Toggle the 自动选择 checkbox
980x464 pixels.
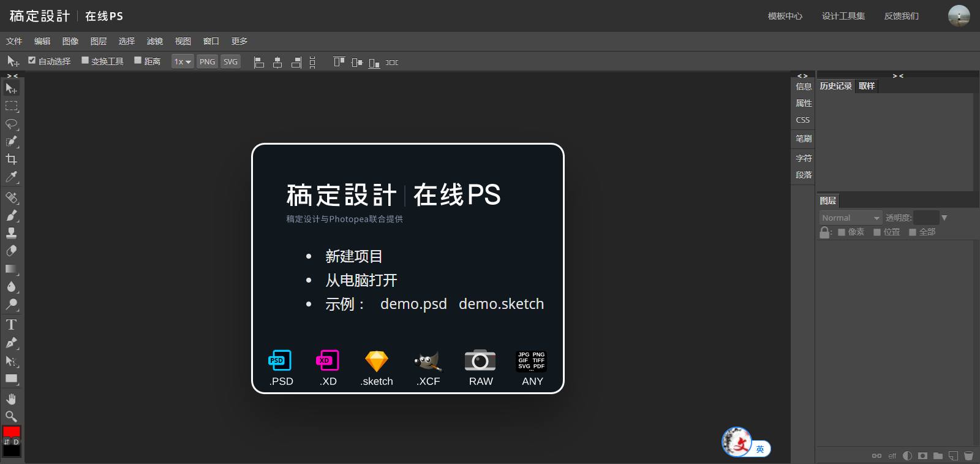tap(32, 60)
